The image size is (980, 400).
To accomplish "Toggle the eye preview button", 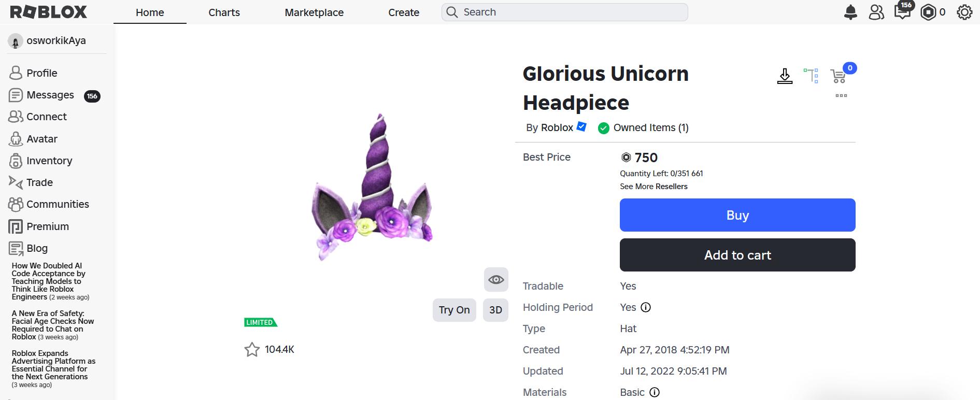I will (496, 280).
